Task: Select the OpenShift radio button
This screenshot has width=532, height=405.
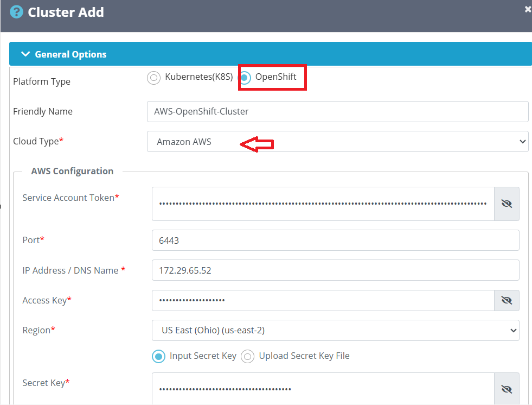Action: pyautogui.click(x=244, y=78)
